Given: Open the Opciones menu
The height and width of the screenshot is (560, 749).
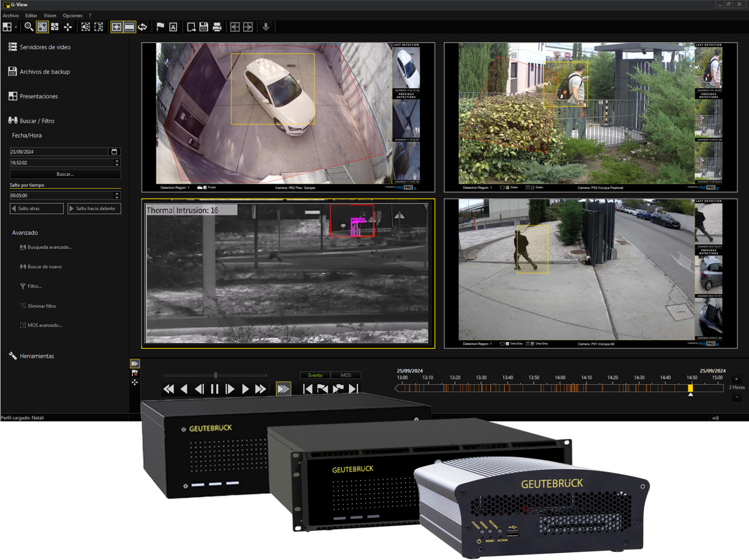Looking at the screenshot, I should [73, 16].
